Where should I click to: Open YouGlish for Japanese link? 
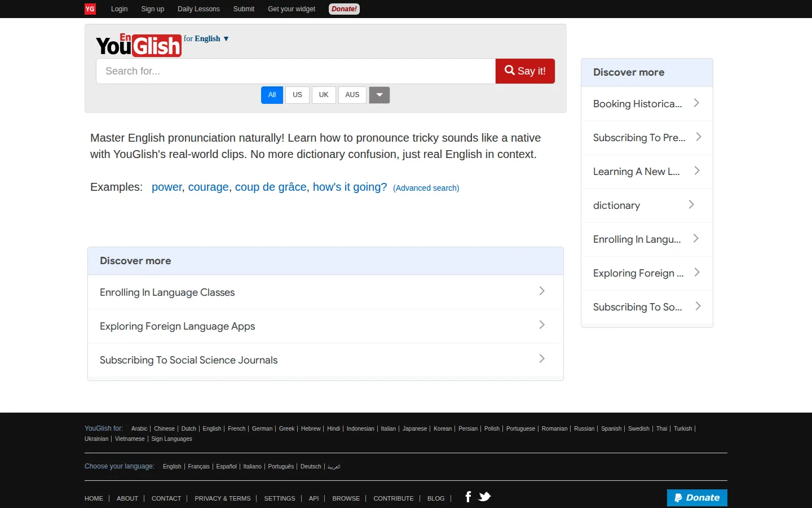(x=415, y=428)
